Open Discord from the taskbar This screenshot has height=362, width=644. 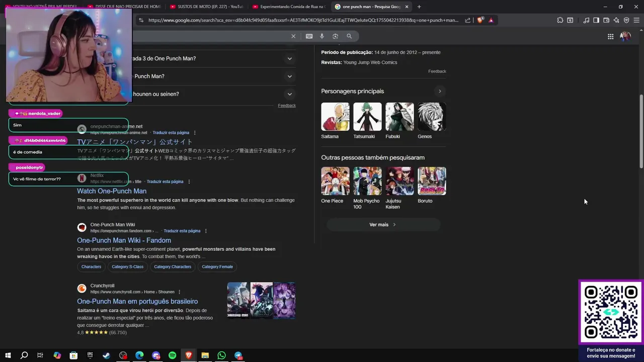pyautogui.click(x=156, y=355)
